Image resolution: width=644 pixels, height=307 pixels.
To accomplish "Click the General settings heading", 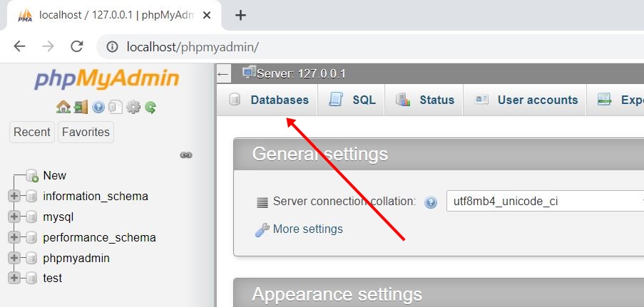I will point(320,155).
